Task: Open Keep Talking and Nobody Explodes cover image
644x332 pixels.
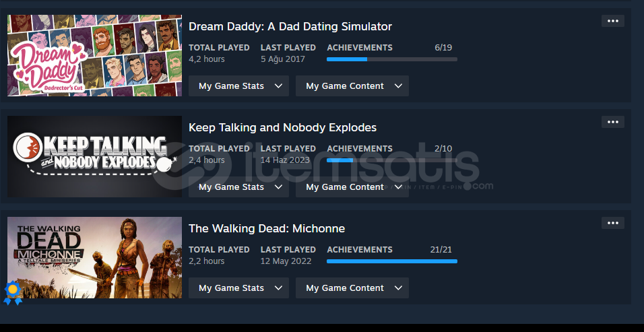Action: pyautogui.click(x=94, y=156)
